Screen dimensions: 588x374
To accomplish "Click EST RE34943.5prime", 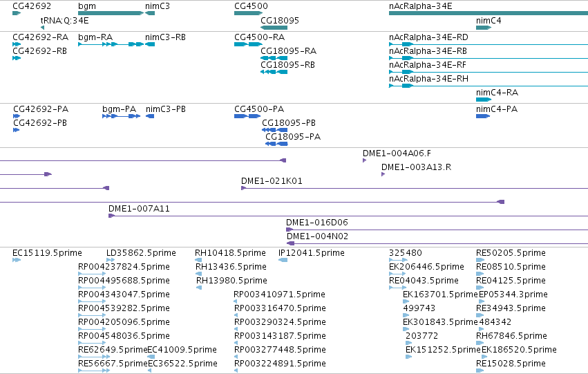I will click(x=511, y=309).
